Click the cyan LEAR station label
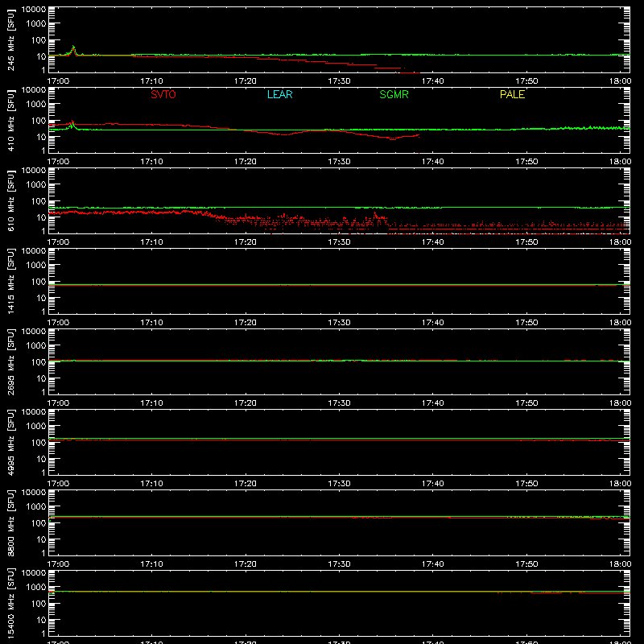Image resolution: width=644 pixels, height=644 pixels. point(279,94)
